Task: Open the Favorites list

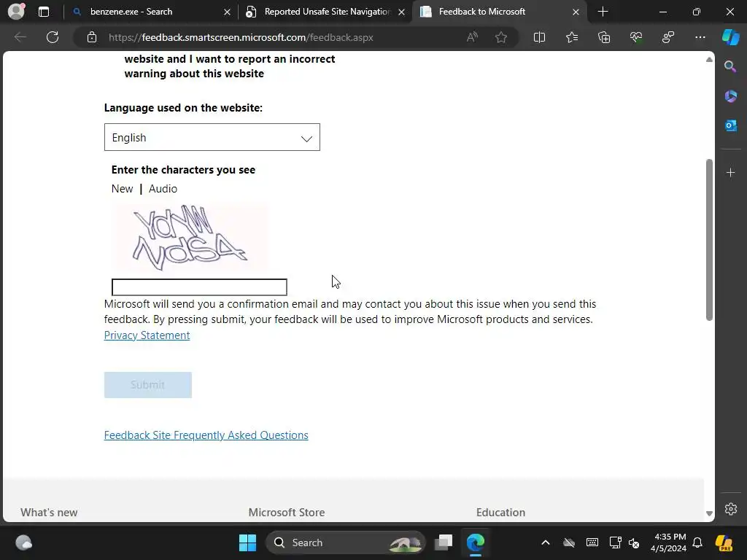Action: [x=572, y=37]
